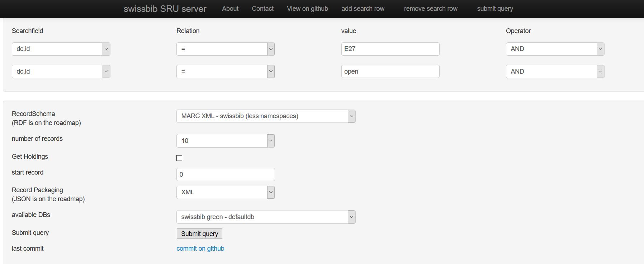Click the Relation column header text
The width and height of the screenshot is (644, 264).
pyautogui.click(x=188, y=31)
